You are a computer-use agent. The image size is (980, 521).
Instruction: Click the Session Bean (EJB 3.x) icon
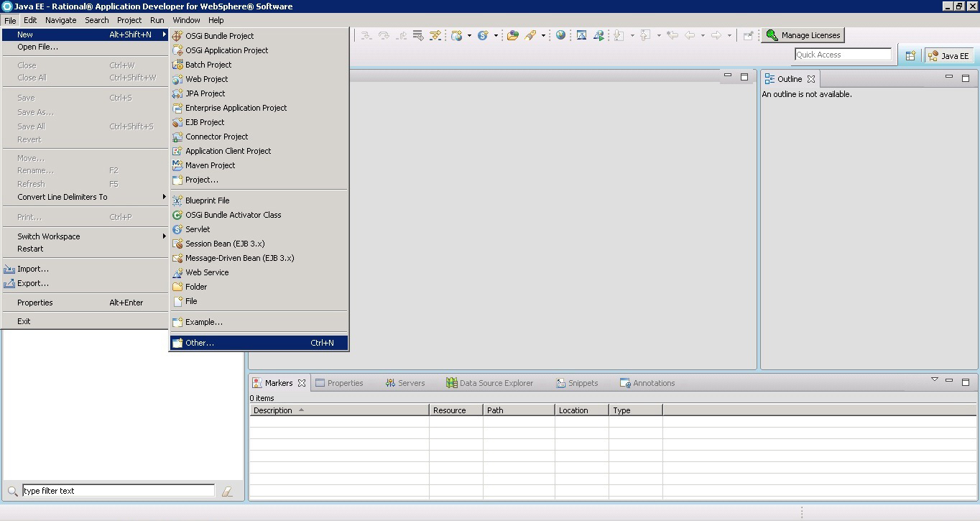177,244
